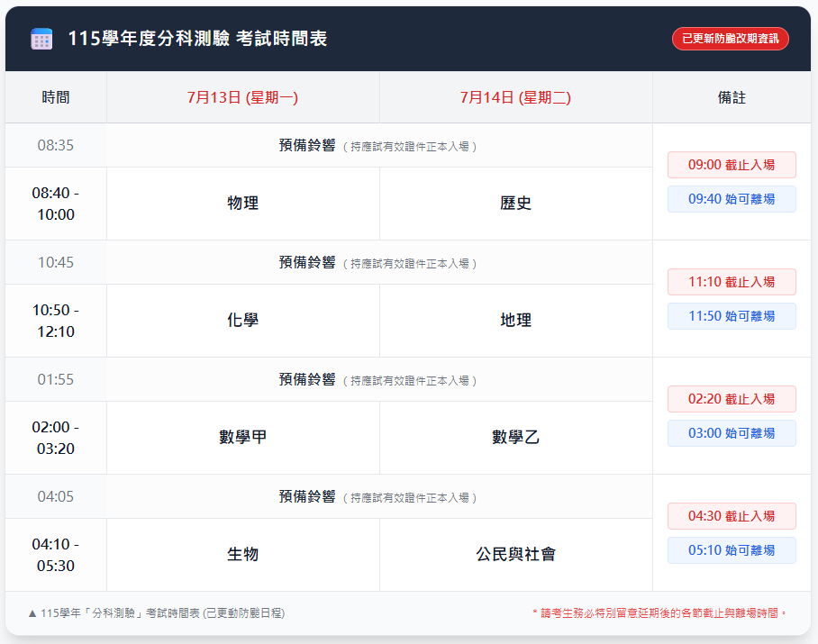
Task: Select the 04:05 time cell
Action: [56, 496]
